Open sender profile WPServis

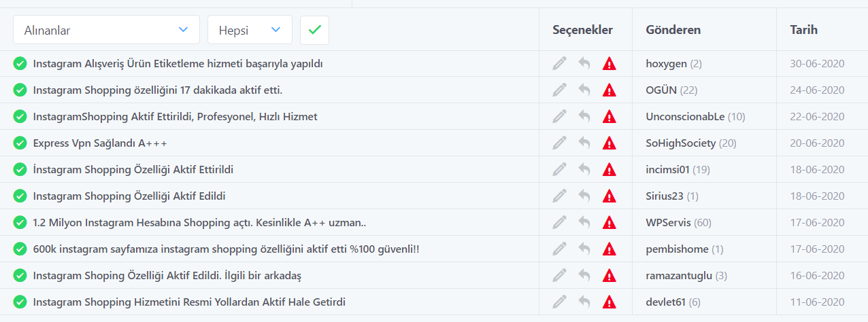pos(668,223)
